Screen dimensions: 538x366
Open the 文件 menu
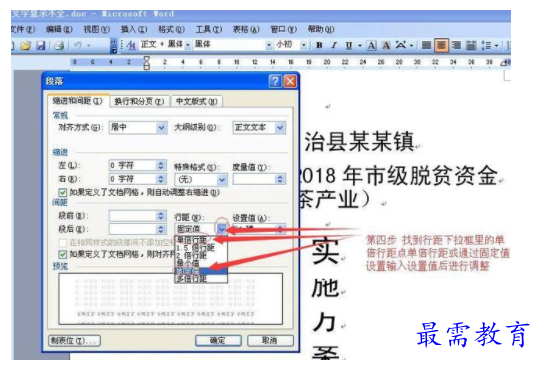(23, 29)
